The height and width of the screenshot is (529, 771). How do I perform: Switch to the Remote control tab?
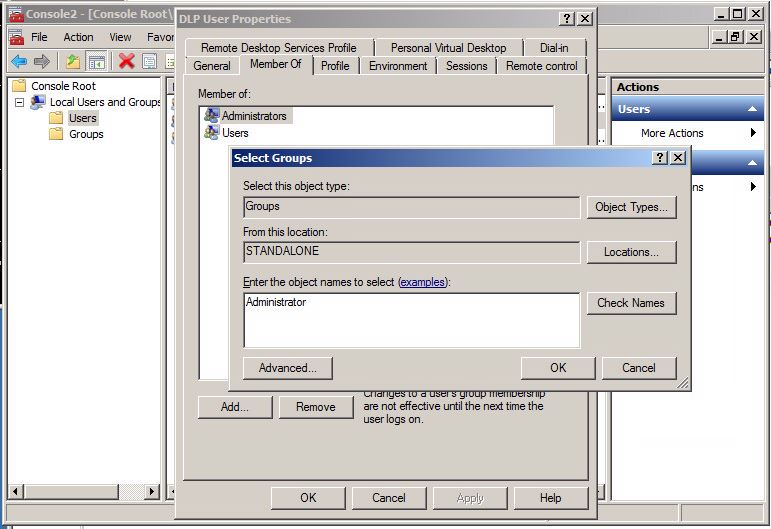541,66
